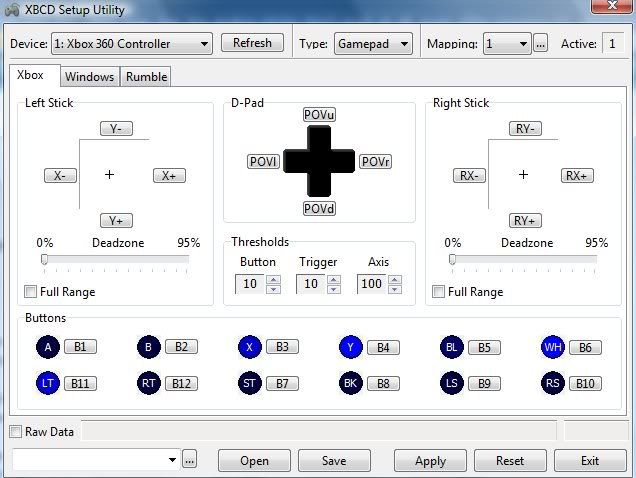Viewport: 636px width, 478px height.
Task: Expand the Type Gamepad dropdown
Action: point(404,44)
